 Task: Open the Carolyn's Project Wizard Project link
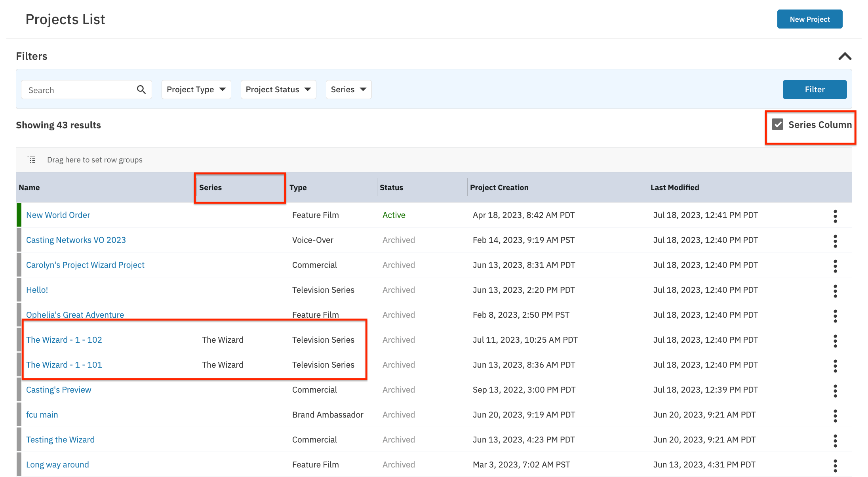point(85,265)
